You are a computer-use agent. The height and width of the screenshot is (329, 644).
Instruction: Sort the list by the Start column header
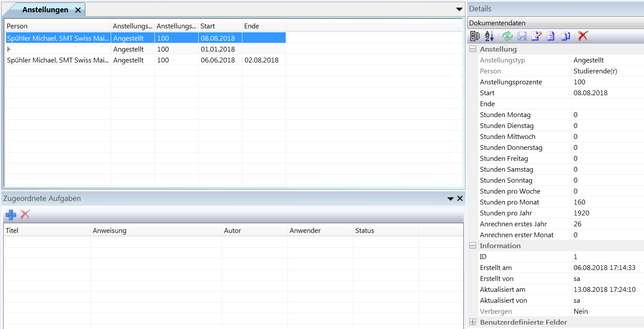click(x=220, y=26)
